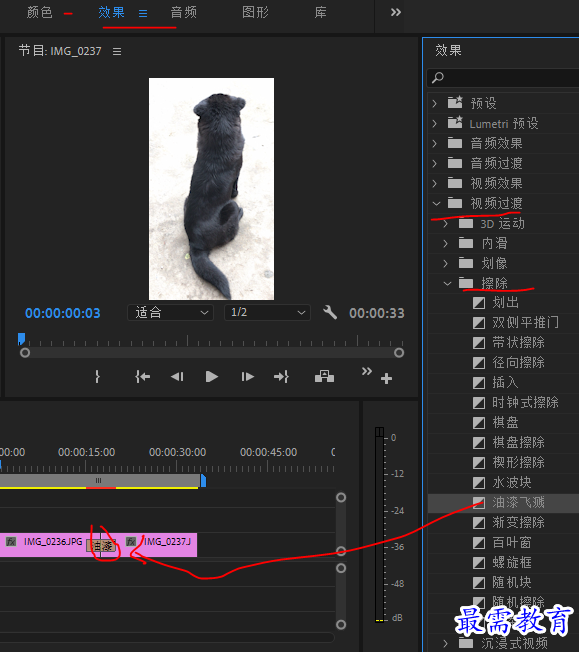The image size is (579, 652).
Task: Go to In point button
Action: (143, 377)
